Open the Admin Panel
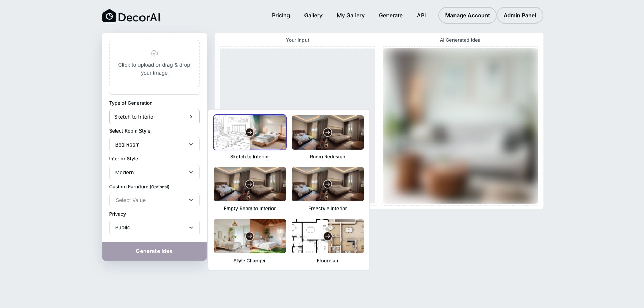Image resolution: width=644 pixels, height=308 pixels. pos(519,15)
